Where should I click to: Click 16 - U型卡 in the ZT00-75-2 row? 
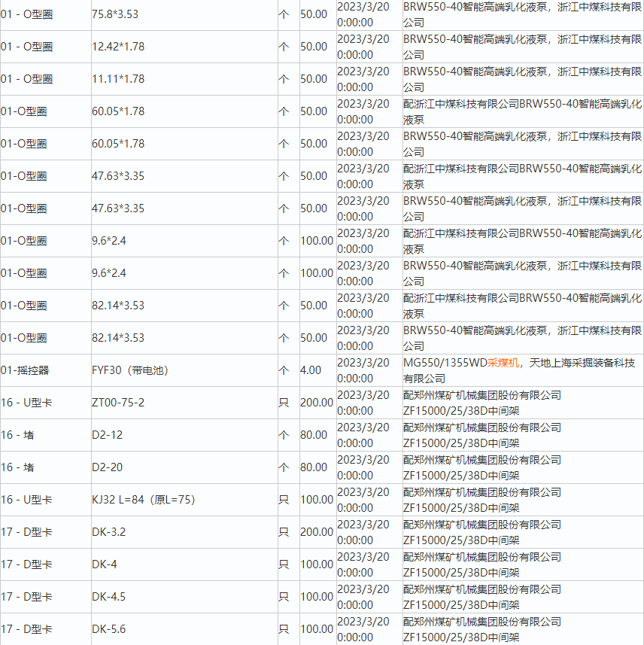[x=45, y=403]
